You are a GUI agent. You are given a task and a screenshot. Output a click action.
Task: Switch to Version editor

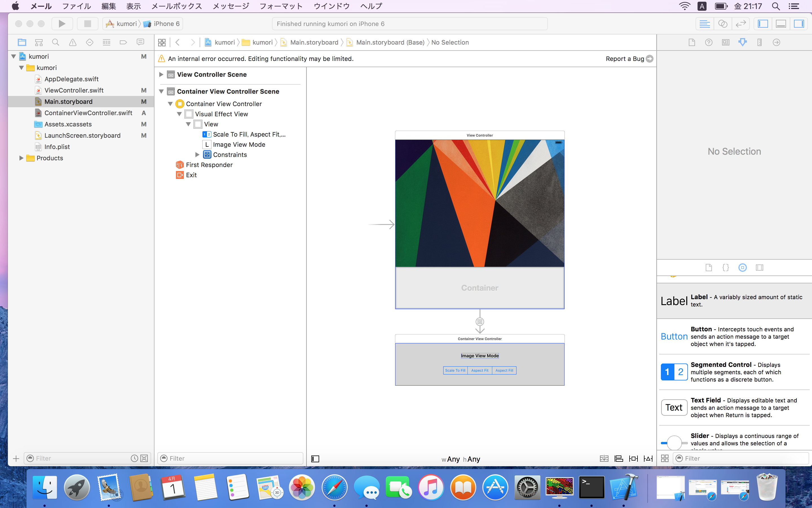(x=741, y=24)
